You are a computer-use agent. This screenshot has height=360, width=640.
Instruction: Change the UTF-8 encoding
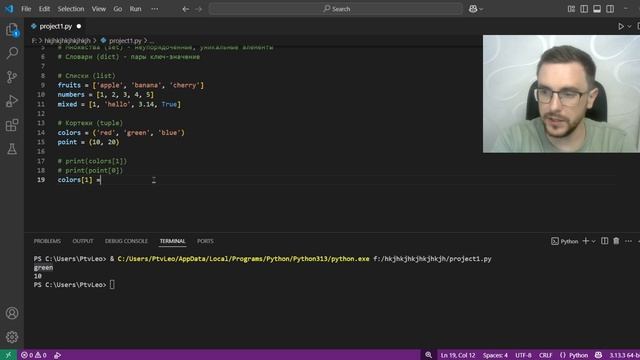tap(523, 355)
